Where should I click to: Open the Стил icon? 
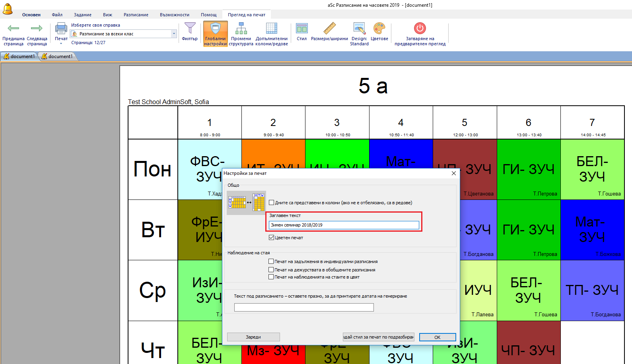[301, 29]
